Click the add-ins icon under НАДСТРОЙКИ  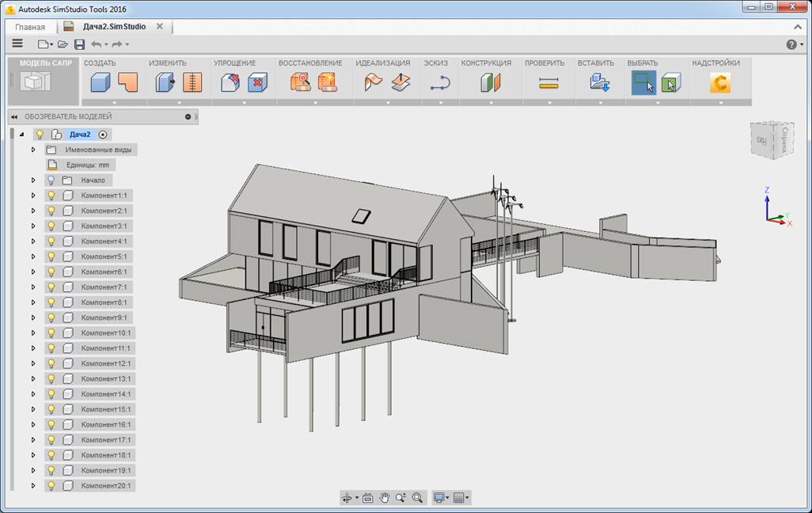[719, 82]
